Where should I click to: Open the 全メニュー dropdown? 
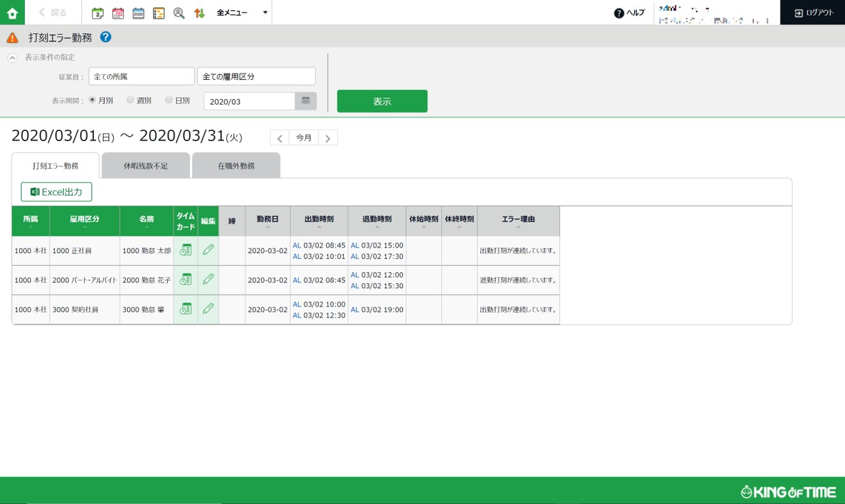coord(242,13)
